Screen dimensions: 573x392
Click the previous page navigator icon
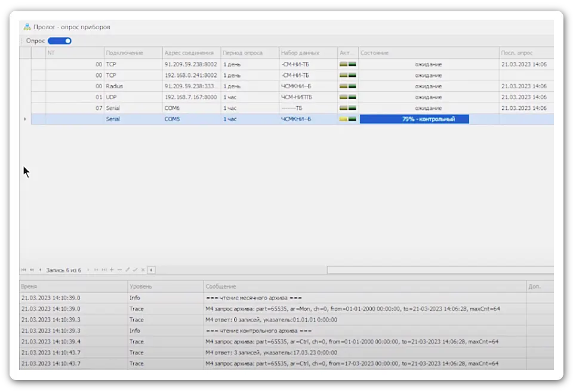point(32,270)
